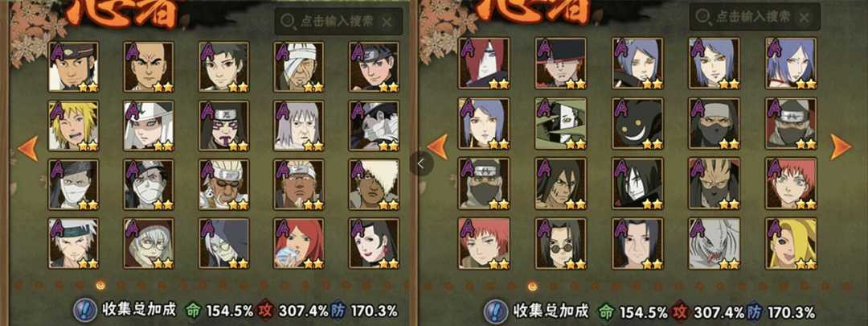Clear the left search box with X
The width and height of the screenshot is (868, 326).
[x=387, y=23]
